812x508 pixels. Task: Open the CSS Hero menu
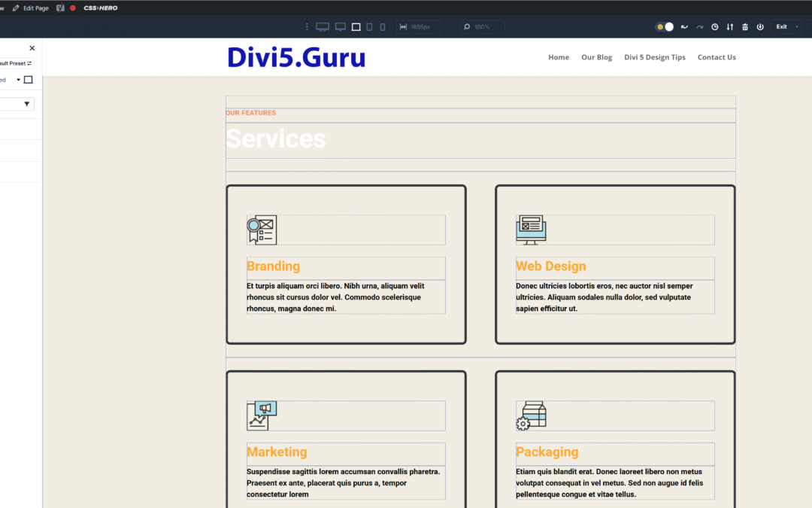tap(101, 8)
